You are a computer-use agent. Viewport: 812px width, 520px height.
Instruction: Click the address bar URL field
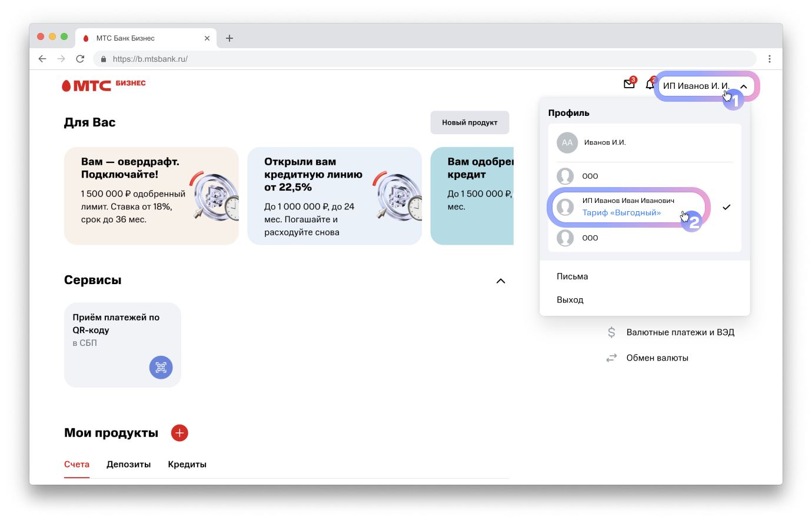425,59
